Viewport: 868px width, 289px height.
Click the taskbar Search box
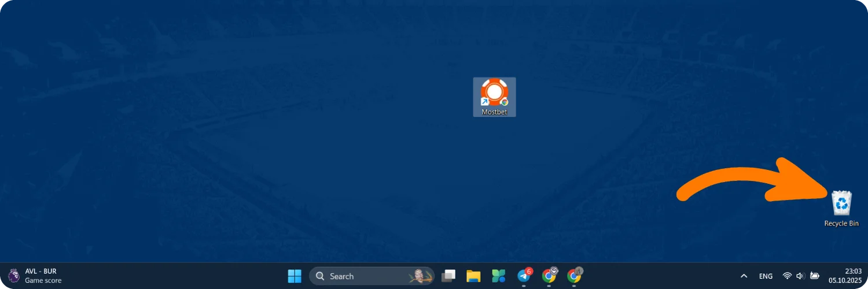pos(372,276)
